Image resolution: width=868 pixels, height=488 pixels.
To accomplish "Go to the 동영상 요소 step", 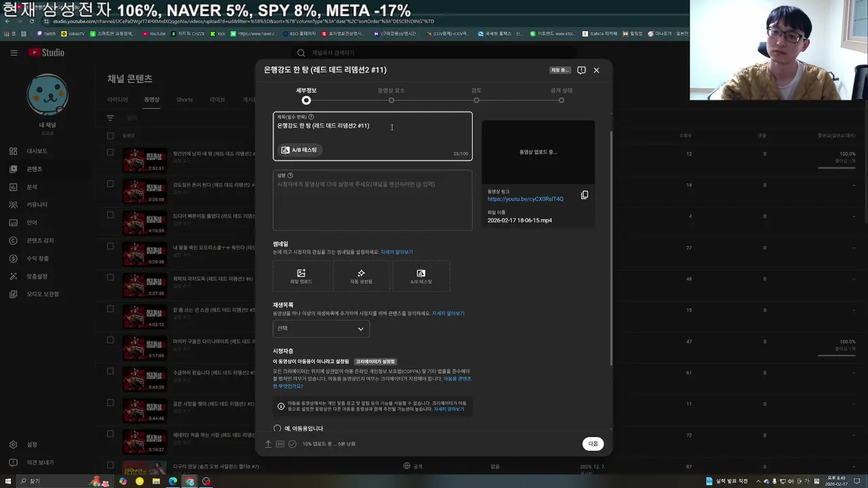I will (x=391, y=96).
